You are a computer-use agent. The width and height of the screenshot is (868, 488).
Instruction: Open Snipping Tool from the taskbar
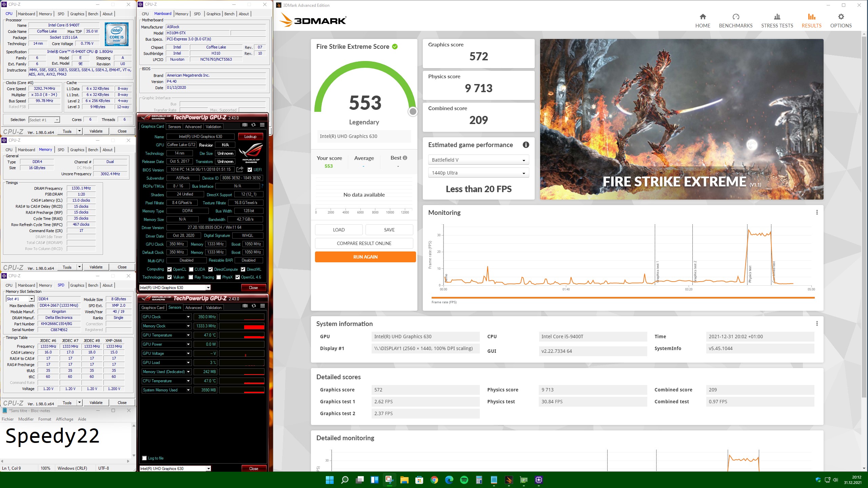(x=389, y=480)
